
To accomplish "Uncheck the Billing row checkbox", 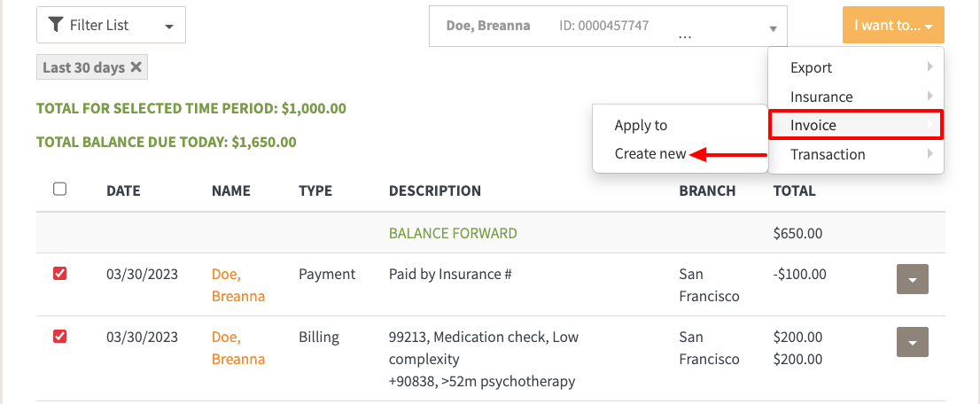I will (x=60, y=337).
